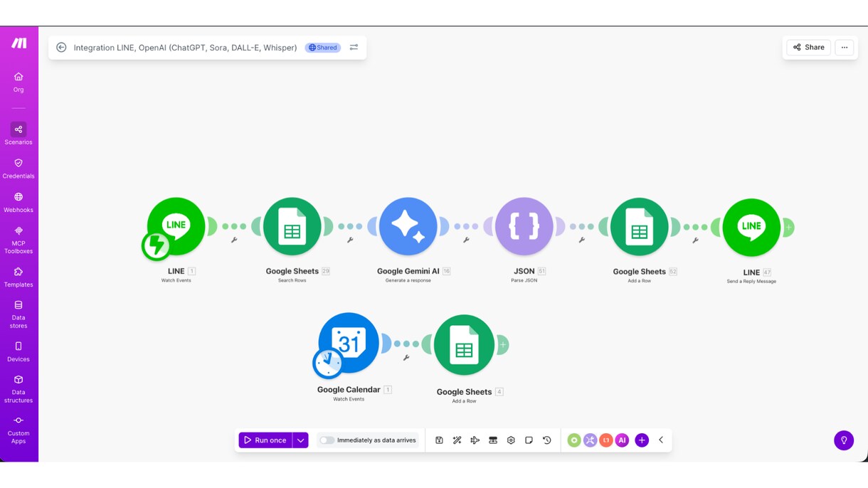
Task: Click the orange text parser icon
Action: (606, 440)
